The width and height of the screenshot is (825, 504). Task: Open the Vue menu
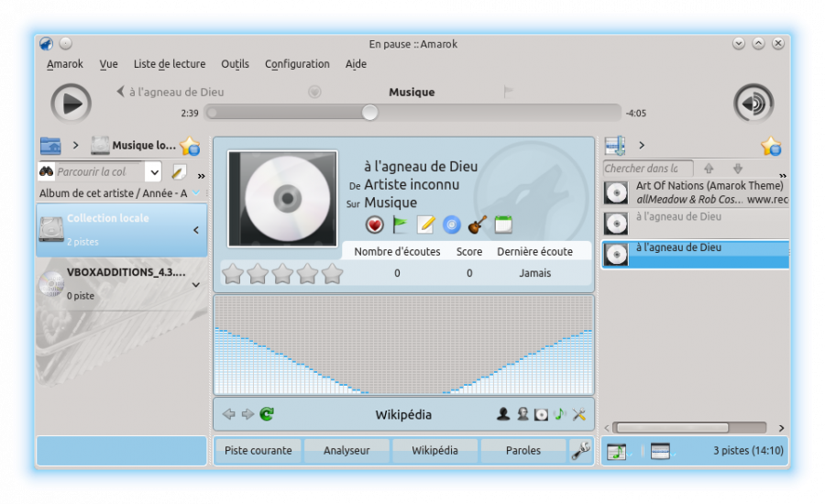click(x=108, y=64)
